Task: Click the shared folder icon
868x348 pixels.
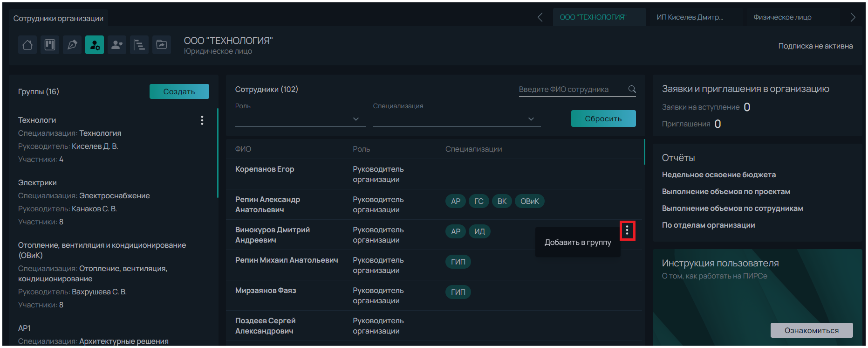Action: pos(162,45)
